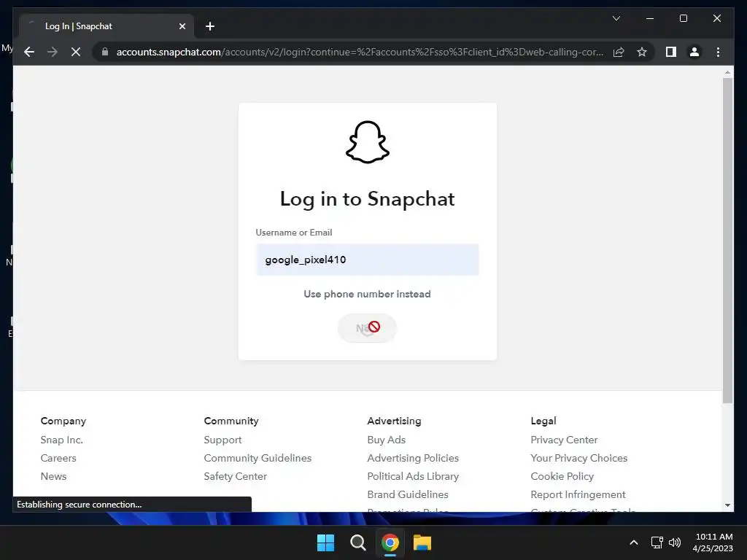Open Advertising Policies link
Image resolution: width=747 pixels, height=560 pixels.
413,458
